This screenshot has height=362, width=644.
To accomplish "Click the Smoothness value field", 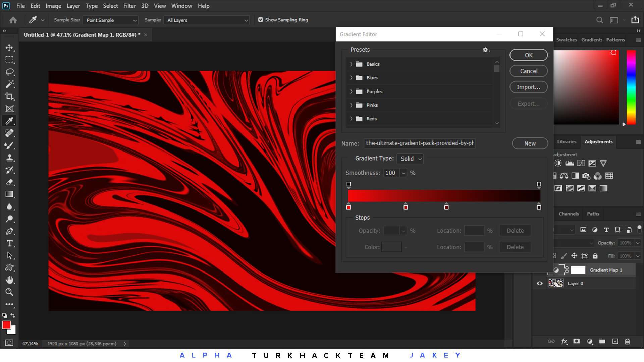I will click(391, 173).
